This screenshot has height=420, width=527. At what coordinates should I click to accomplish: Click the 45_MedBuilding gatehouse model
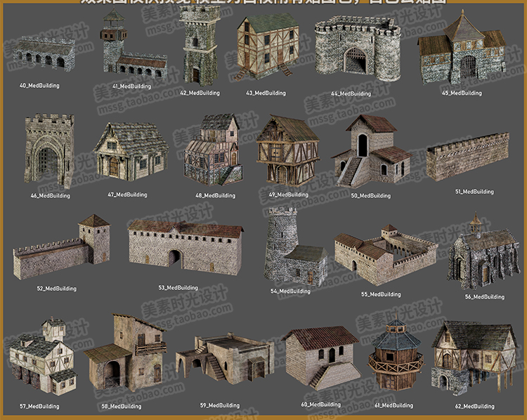(x=462, y=48)
